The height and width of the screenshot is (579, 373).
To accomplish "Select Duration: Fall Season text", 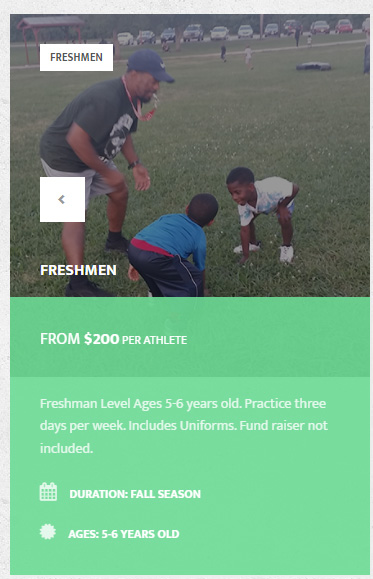I will point(135,494).
